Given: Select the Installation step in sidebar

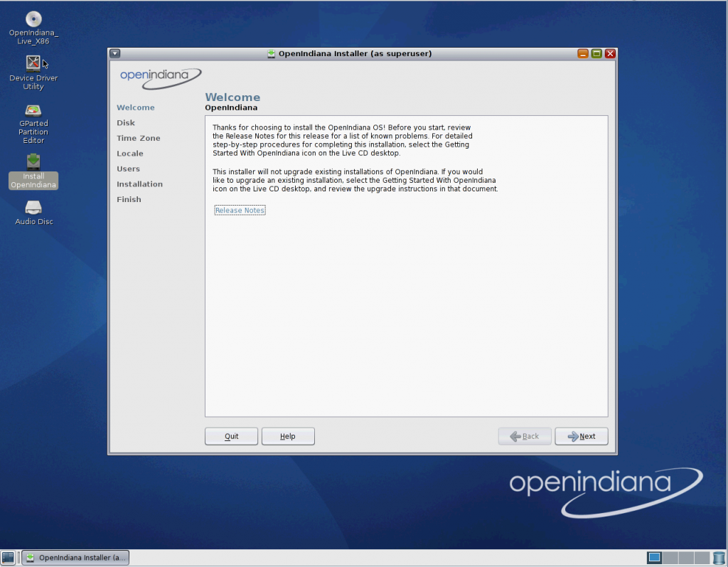Looking at the screenshot, I should tap(140, 184).
